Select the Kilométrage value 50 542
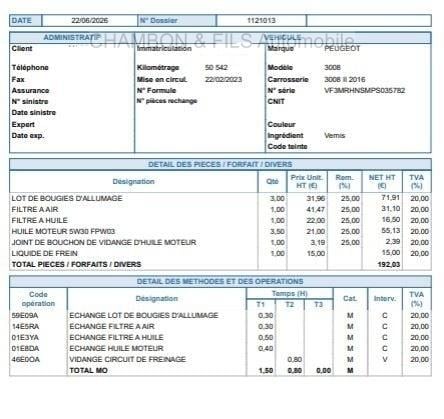The width and height of the screenshot is (444, 419). click(x=216, y=68)
